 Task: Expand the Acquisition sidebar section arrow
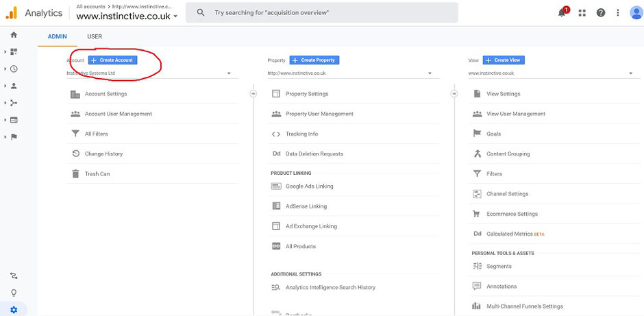pyautogui.click(x=5, y=103)
